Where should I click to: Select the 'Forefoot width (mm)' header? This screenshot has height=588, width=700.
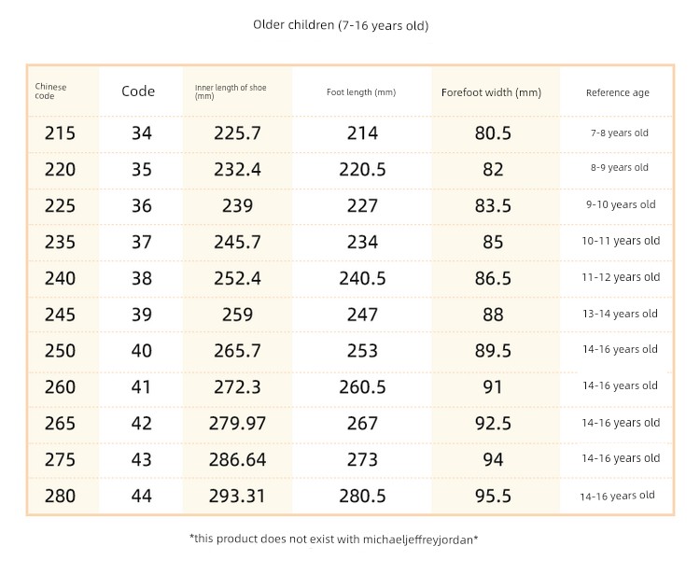click(x=491, y=92)
